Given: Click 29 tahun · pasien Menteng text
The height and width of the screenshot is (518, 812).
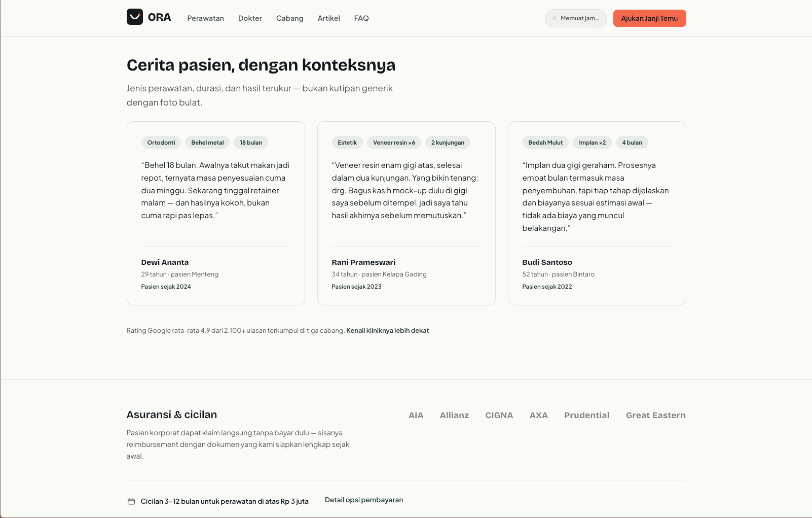Looking at the screenshot, I should tap(179, 274).
